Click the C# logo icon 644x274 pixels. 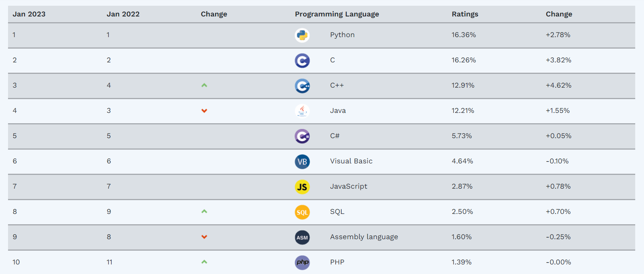tap(302, 136)
